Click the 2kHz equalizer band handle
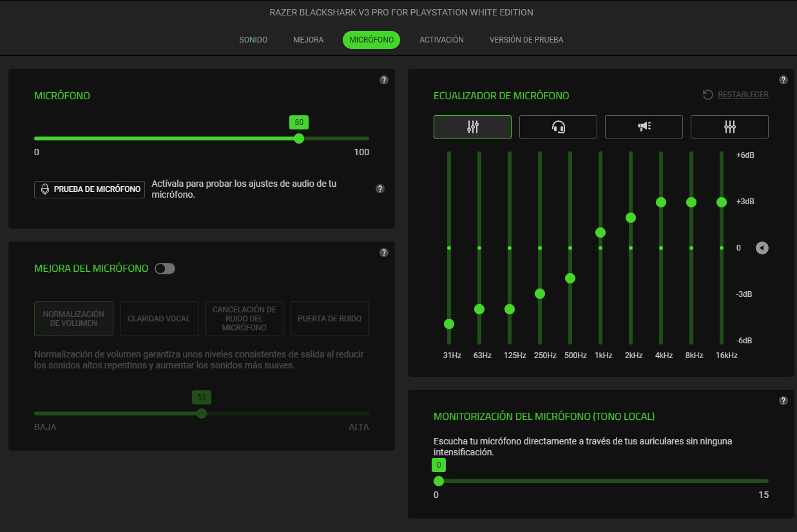 tap(631, 218)
